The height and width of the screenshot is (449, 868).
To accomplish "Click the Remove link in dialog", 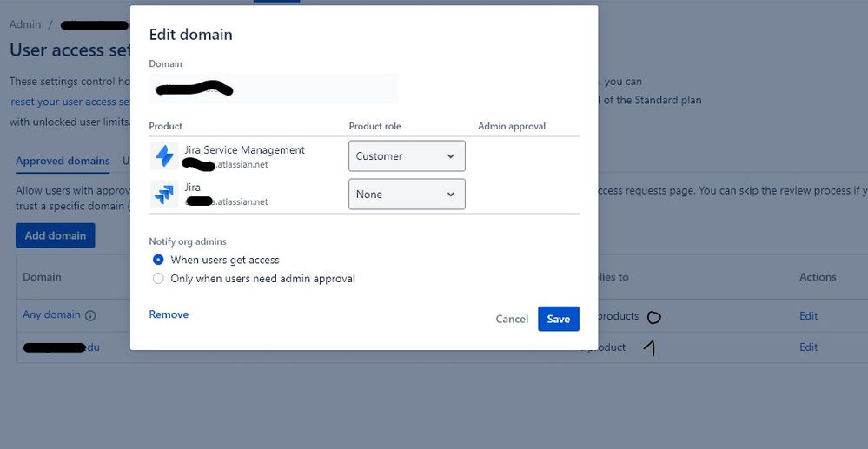I will pos(169,314).
